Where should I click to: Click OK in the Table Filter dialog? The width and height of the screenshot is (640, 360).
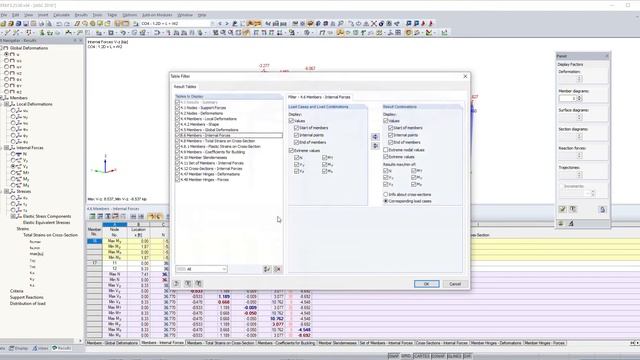pyautogui.click(x=427, y=284)
